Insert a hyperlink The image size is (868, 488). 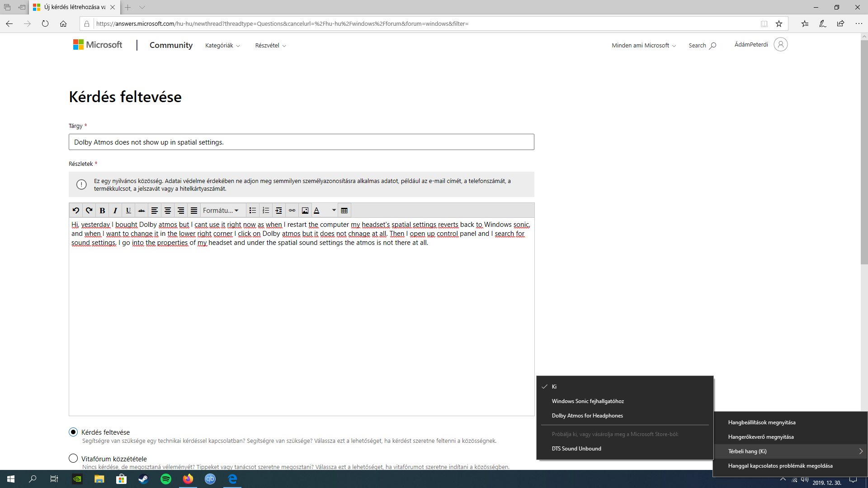[292, 210]
